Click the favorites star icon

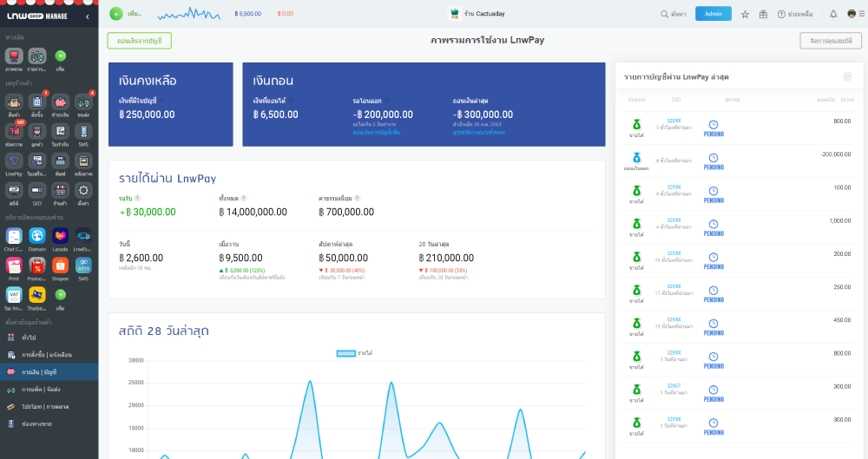coord(745,14)
